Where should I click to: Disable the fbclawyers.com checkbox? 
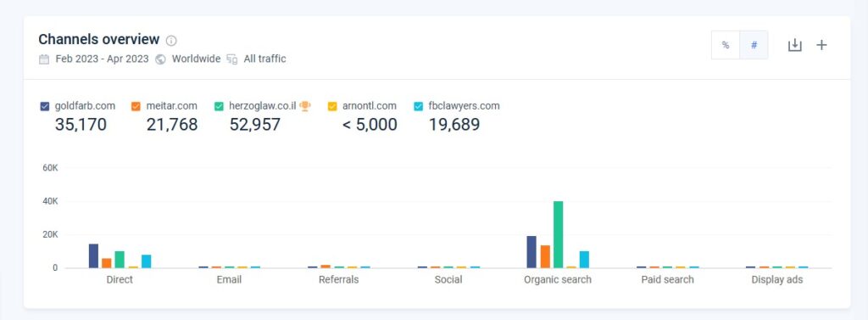[x=419, y=106]
